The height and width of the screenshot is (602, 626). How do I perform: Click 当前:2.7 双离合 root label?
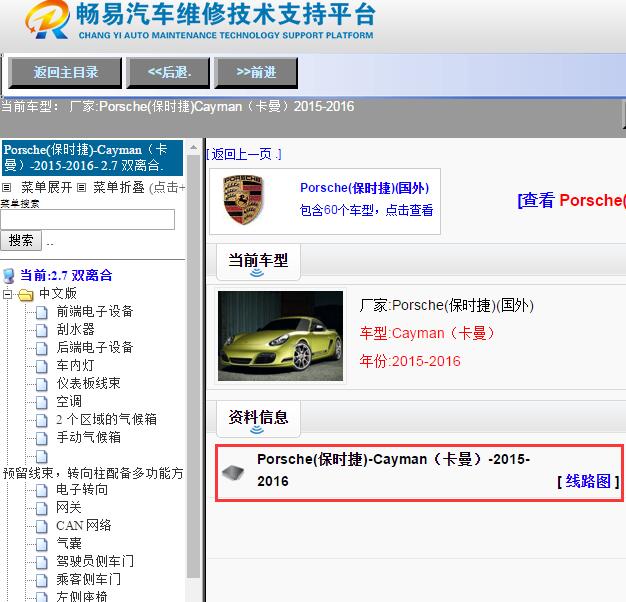(x=66, y=275)
